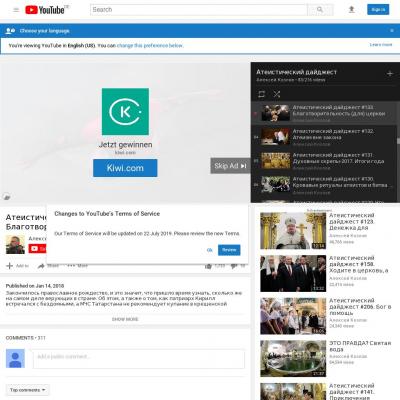Select playlist video #132

tap(325, 137)
